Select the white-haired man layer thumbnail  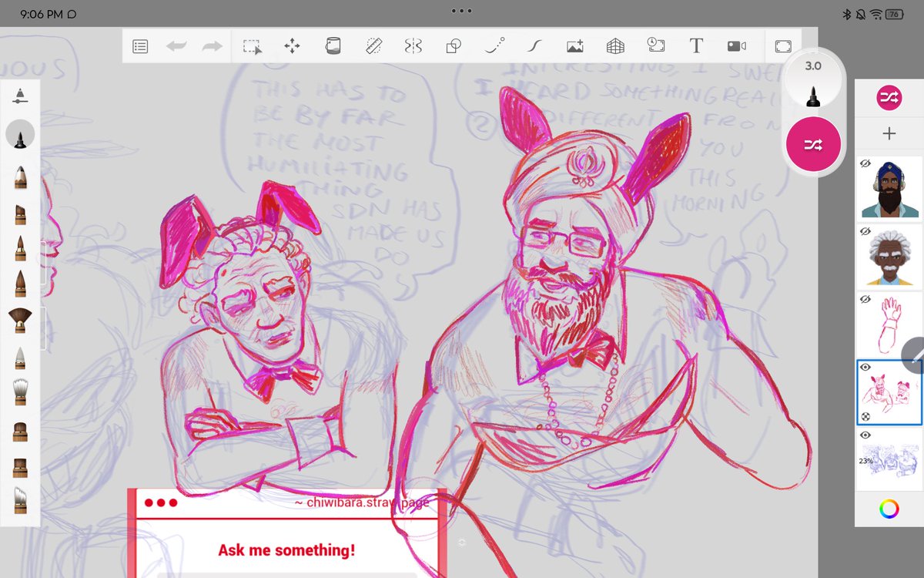(890, 257)
